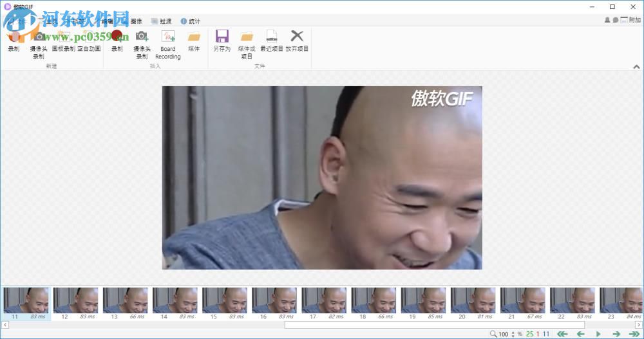The image size is (644, 339).
Task: Insert a Board Recording
Action: (x=168, y=44)
